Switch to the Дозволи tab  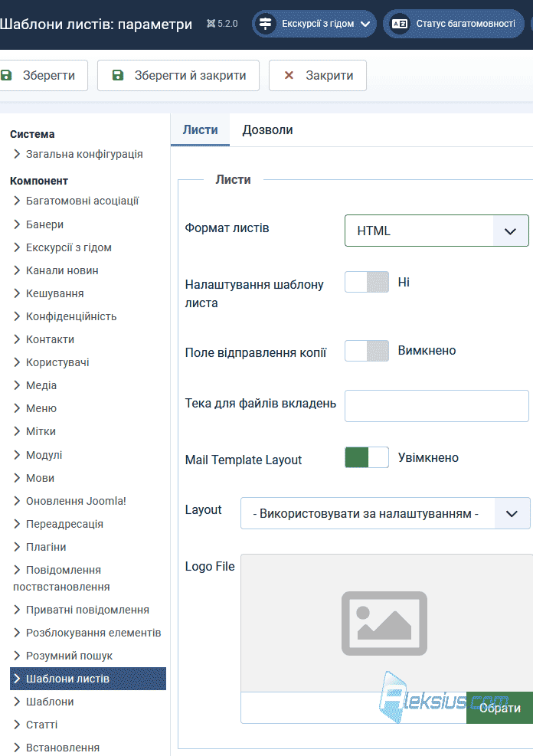(x=267, y=129)
